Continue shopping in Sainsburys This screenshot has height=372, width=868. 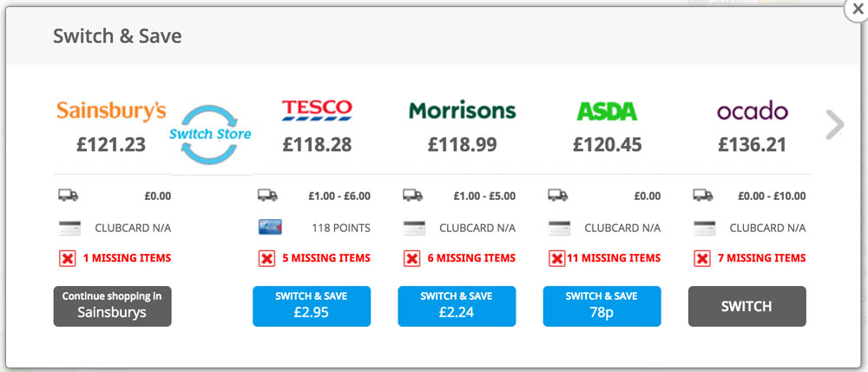pos(112,306)
